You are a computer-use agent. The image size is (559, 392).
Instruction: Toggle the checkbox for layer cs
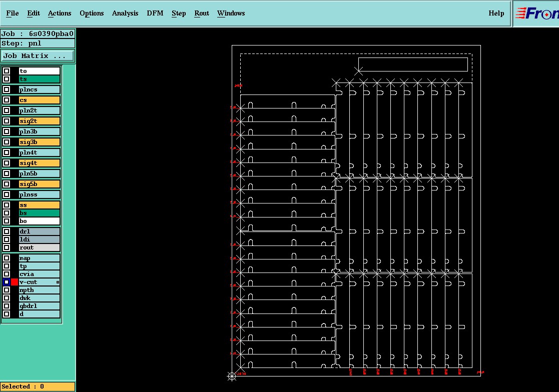7,100
